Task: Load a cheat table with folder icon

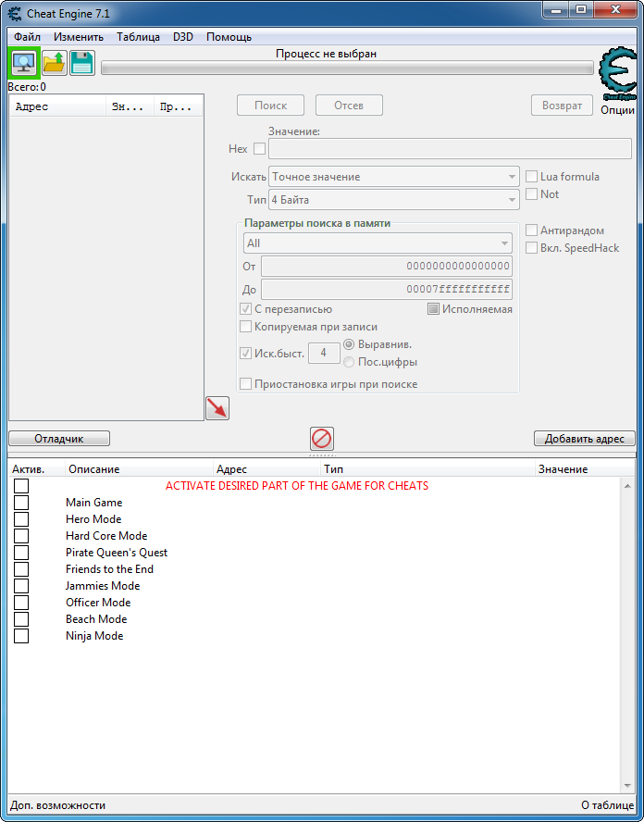Action: pos(54,64)
